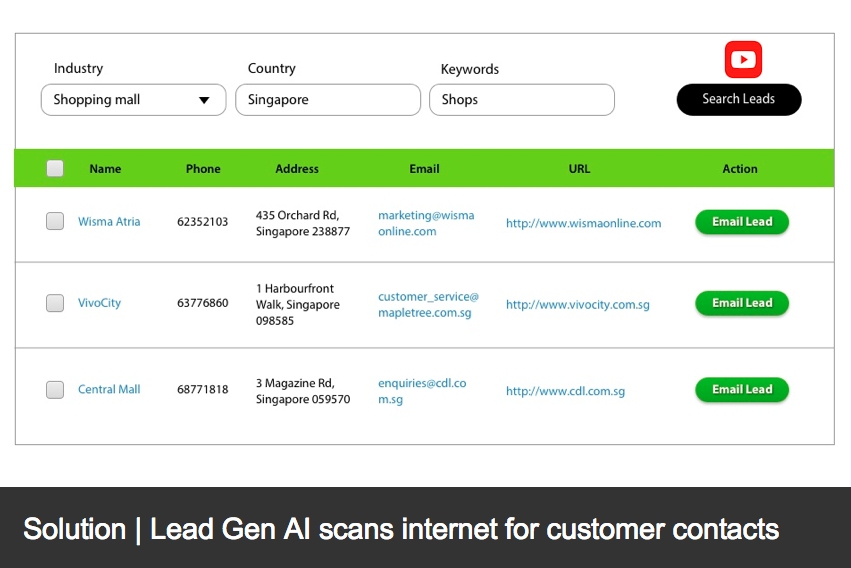Open the Wisma Atria name link
This screenshot has height=568, width=851.
(x=109, y=221)
